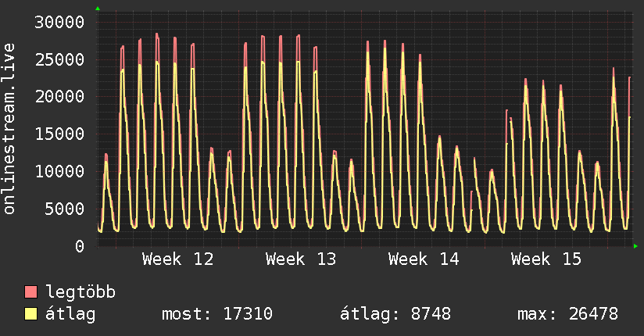The image size is (644, 336).
Task: Click the Week 15 axis label
Action: pyautogui.click(x=546, y=259)
